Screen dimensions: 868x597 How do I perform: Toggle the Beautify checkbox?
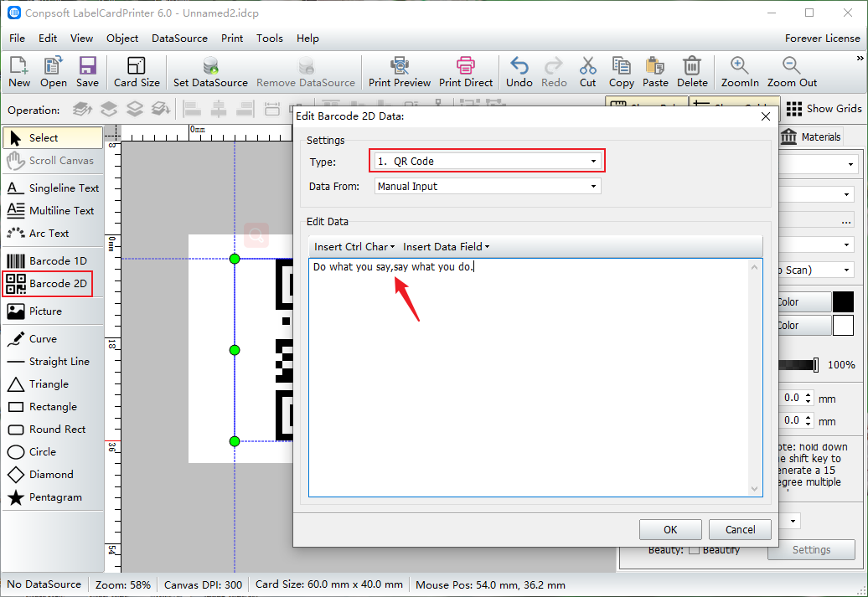coord(694,550)
